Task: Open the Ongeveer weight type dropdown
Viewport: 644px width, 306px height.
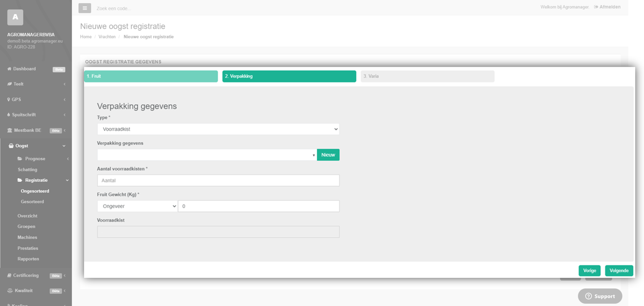Action: point(137,206)
